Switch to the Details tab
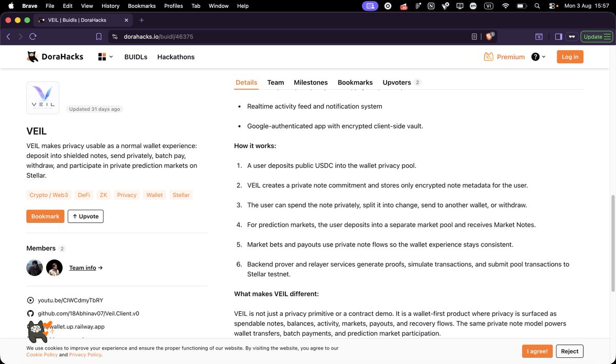Screen dimensions: 616x364 [x=246, y=83]
